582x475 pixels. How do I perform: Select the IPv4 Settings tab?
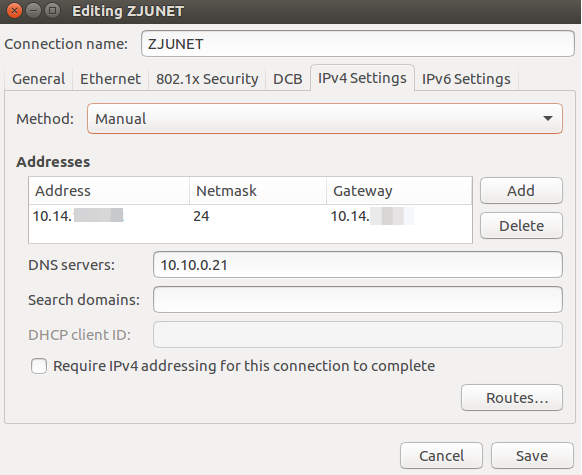coord(362,78)
